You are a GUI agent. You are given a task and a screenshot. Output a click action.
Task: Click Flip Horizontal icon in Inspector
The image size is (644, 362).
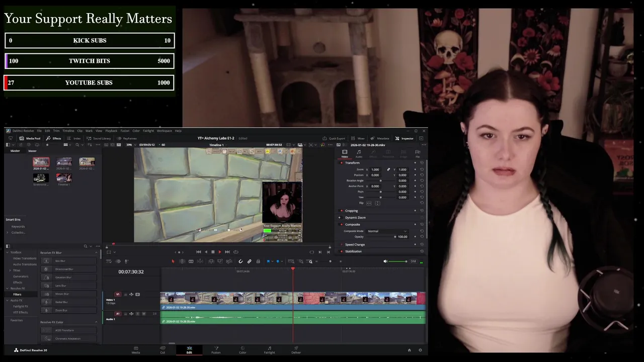(369, 203)
